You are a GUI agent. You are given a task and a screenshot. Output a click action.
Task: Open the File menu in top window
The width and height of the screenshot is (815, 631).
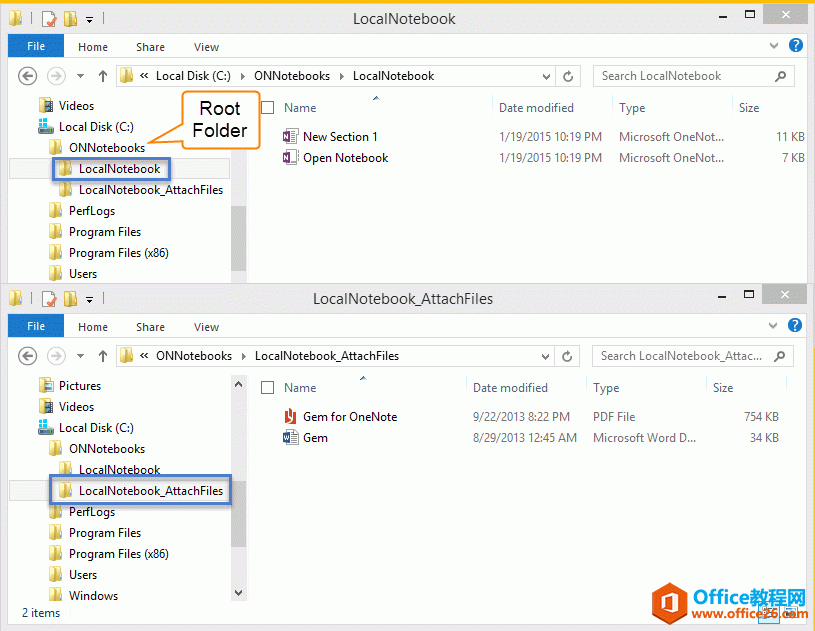tap(36, 46)
